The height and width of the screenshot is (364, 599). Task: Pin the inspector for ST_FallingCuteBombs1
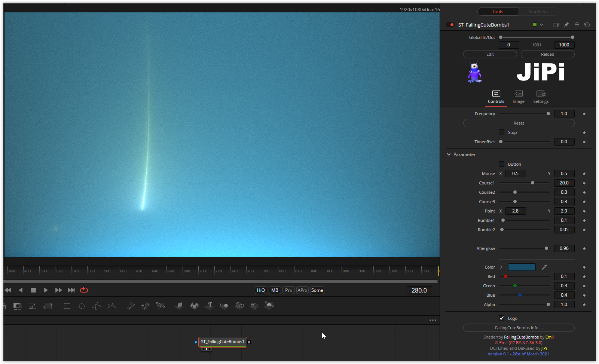point(566,25)
